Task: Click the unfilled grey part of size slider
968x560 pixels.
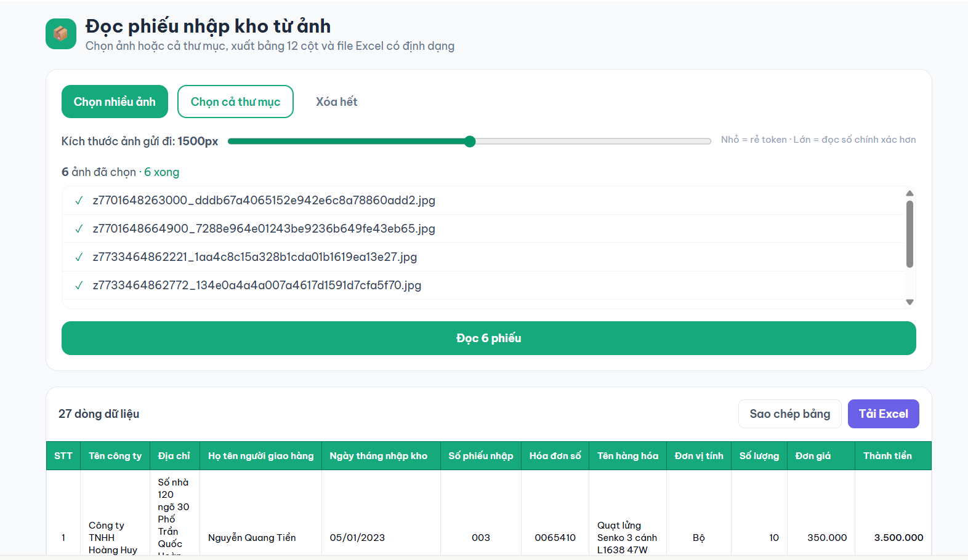Action: pos(594,142)
